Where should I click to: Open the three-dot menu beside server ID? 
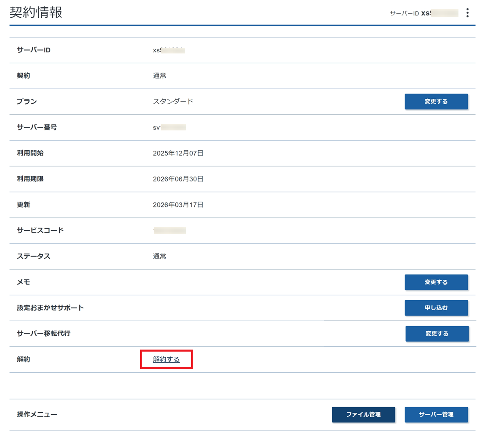pos(467,13)
